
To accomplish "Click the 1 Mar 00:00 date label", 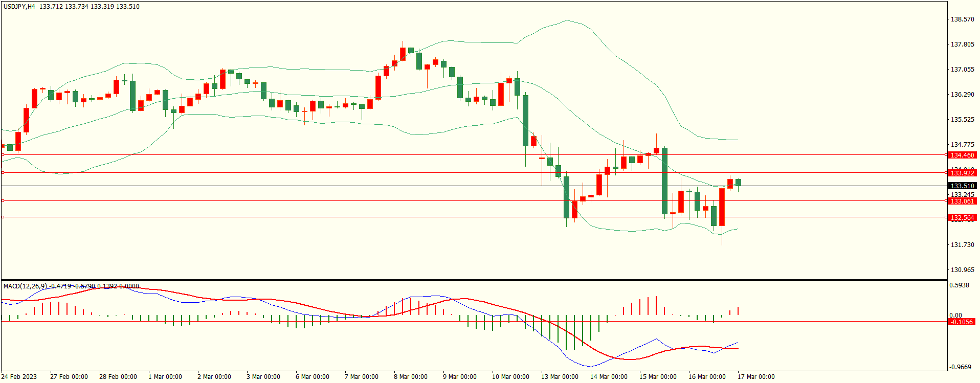I will coord(165,377).
